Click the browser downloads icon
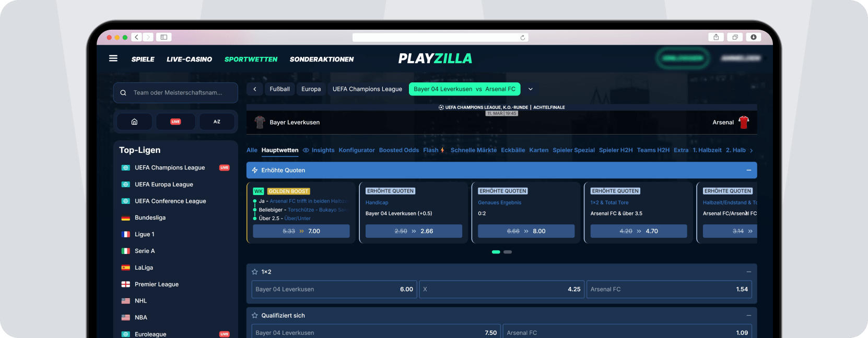868x338 pixels. tap(753, 37)
